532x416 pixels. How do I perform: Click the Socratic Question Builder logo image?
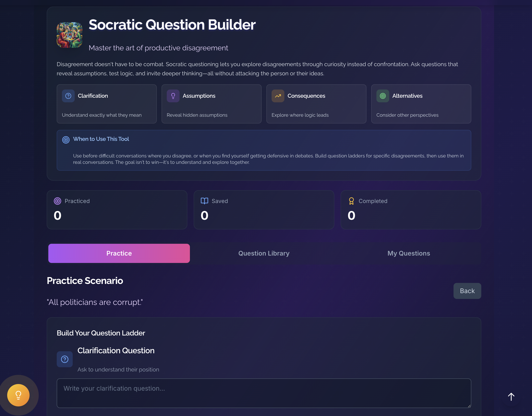69,35
